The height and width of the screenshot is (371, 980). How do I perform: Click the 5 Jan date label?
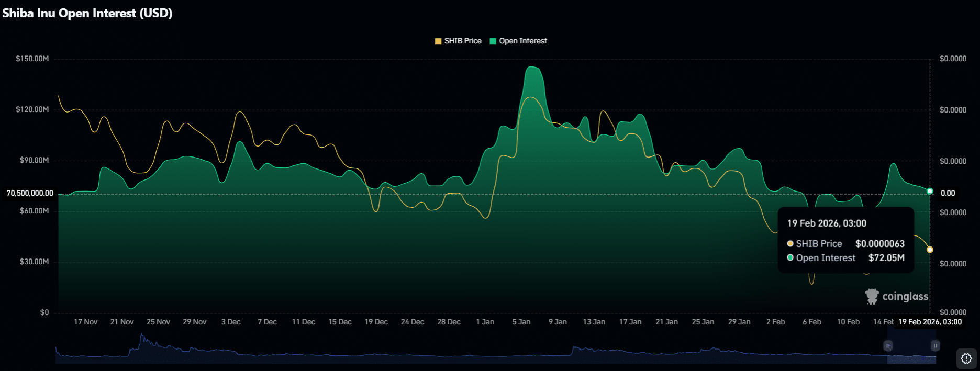pos(521,322)
